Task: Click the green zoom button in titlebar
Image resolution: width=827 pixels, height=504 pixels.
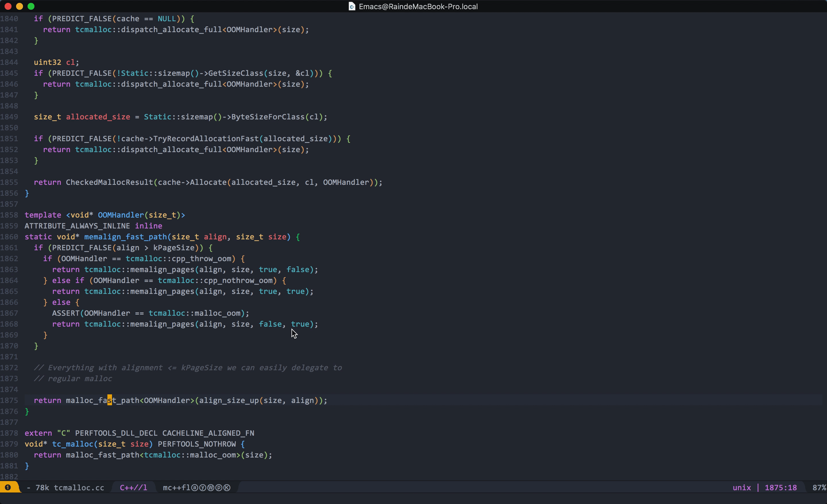Action: pyautogui.click(x=31, y=6)
